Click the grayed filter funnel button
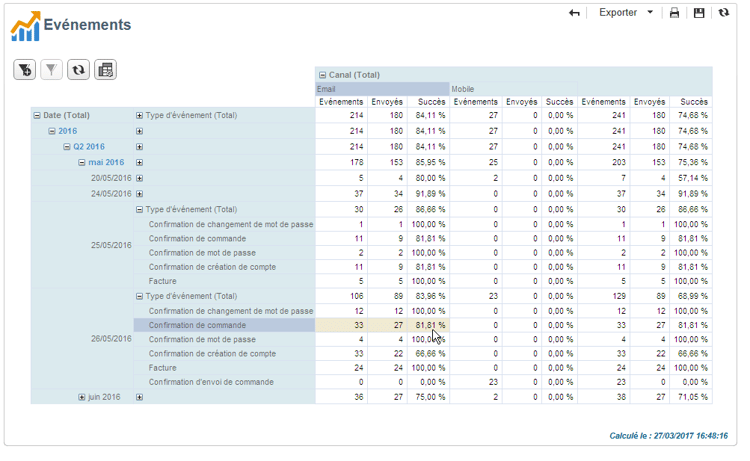Viewport: 750px width, 461px height. [51, 70]
